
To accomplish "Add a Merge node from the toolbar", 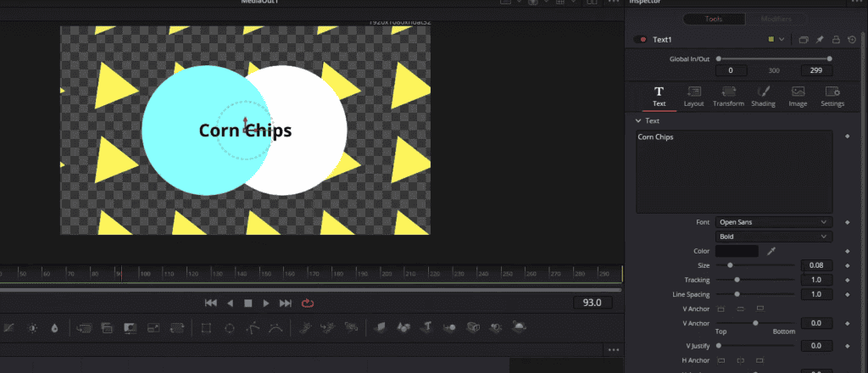I will click(x=84, y=328).
